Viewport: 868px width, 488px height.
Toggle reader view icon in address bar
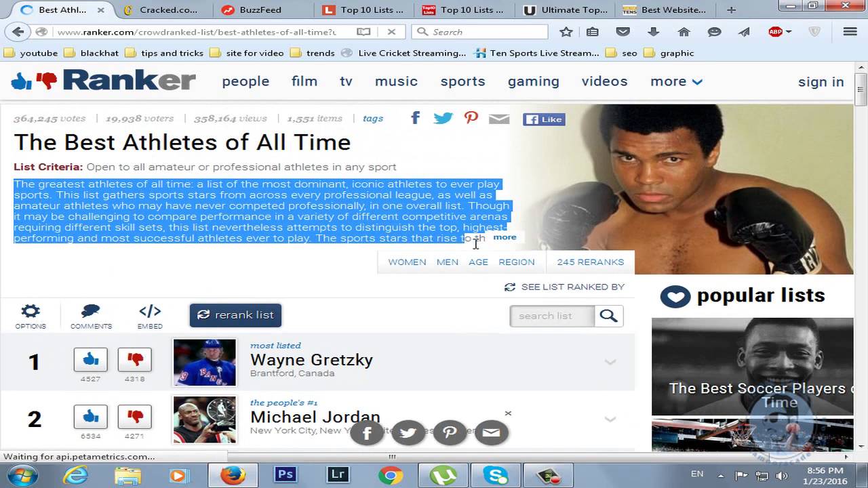(363, 32)
